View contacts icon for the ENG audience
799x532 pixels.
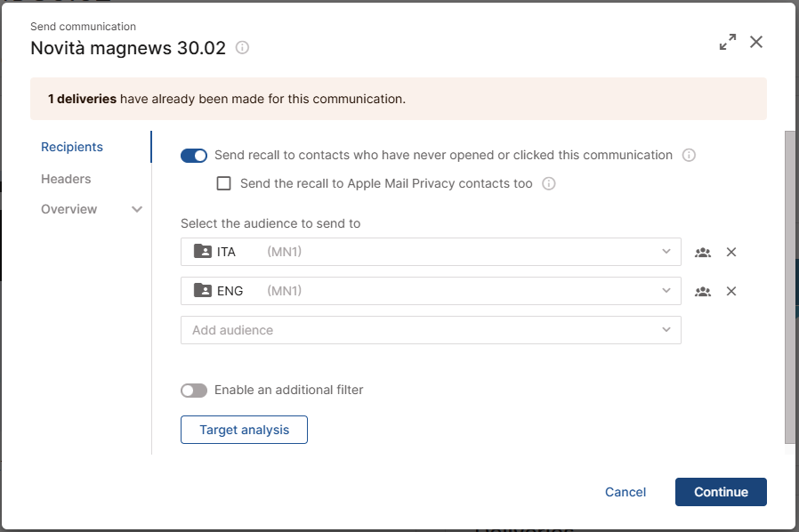click(703, 292)
